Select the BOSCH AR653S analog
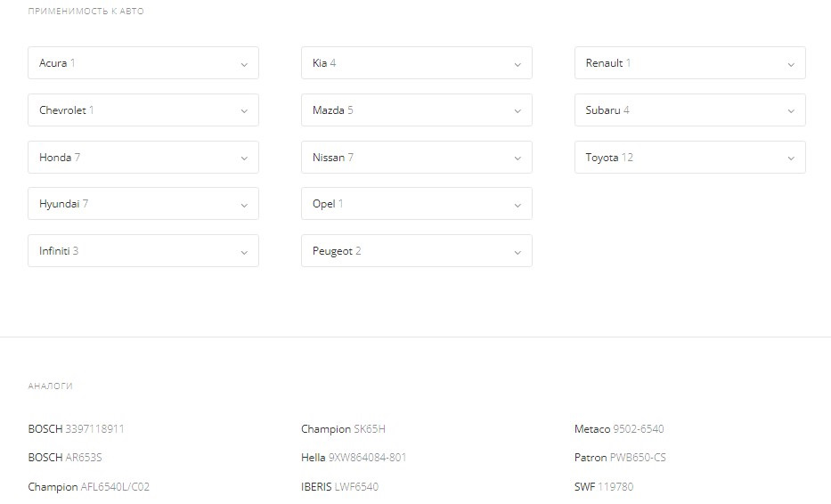This screenshot has width=831, height=504. pos(65,458)
